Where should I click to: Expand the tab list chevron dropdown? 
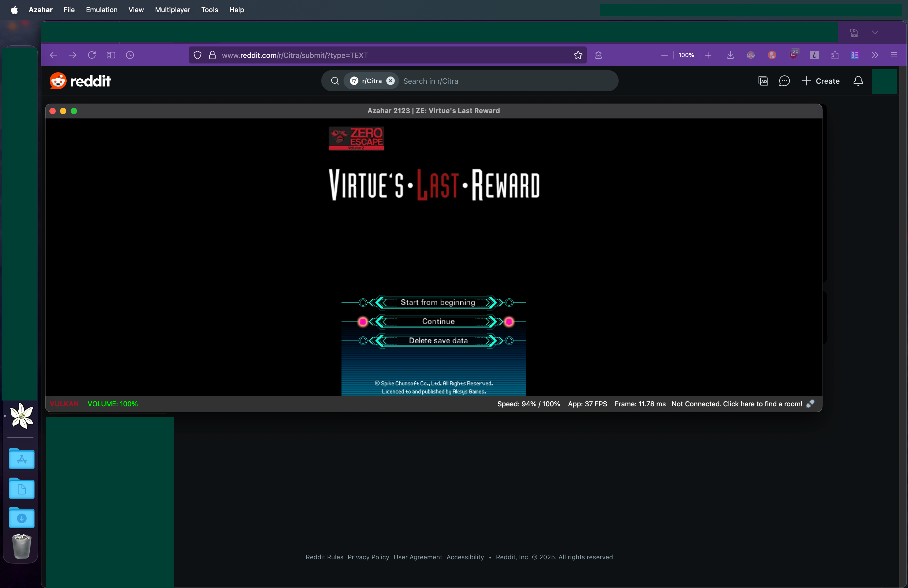pos(875,32)
